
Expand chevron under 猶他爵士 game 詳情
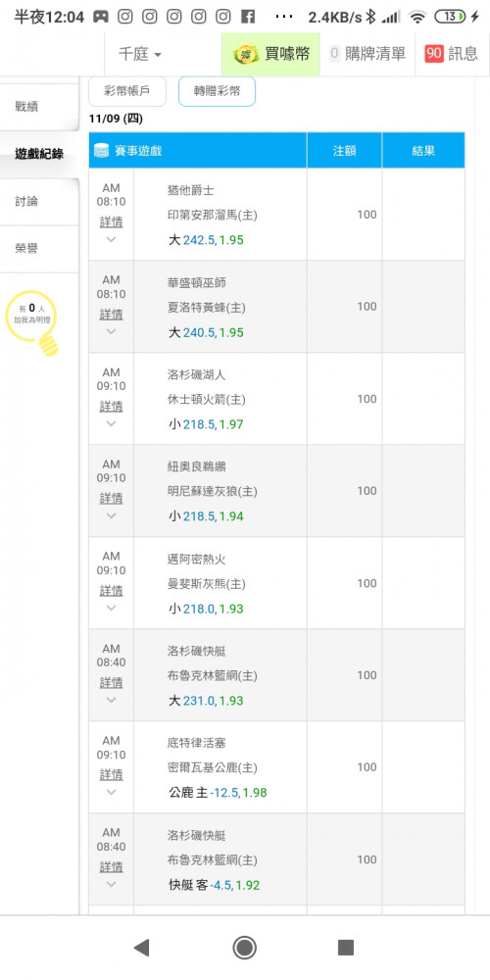(x=112, y=239)
